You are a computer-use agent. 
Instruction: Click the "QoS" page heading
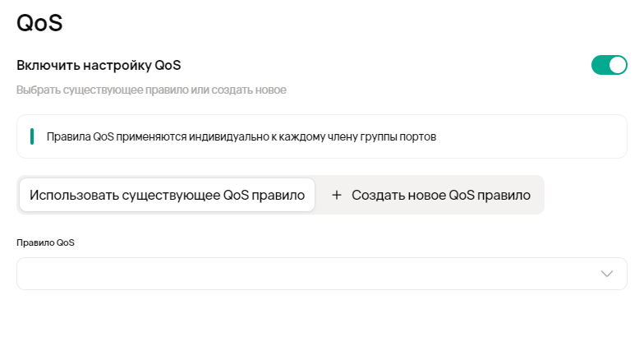click(x=39, y=22)
